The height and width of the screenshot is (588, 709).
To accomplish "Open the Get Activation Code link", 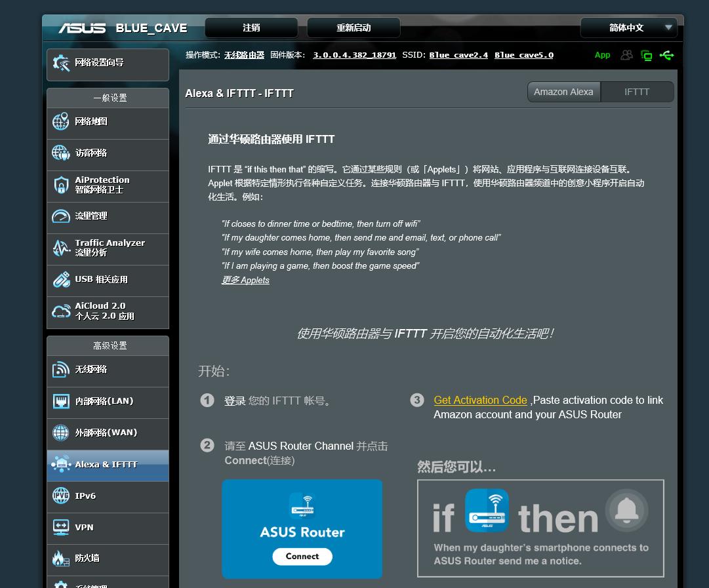I will coord(480,400).
